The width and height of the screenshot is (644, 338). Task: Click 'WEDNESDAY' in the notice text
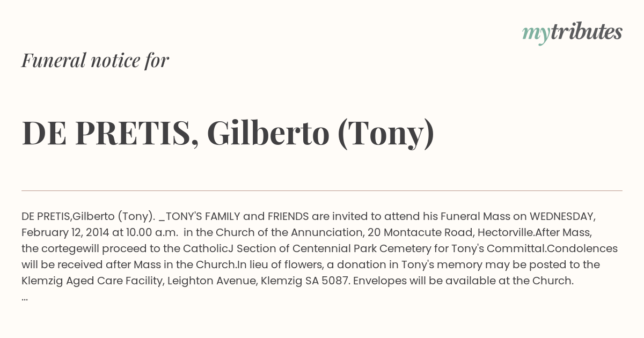tap(563, 216)
